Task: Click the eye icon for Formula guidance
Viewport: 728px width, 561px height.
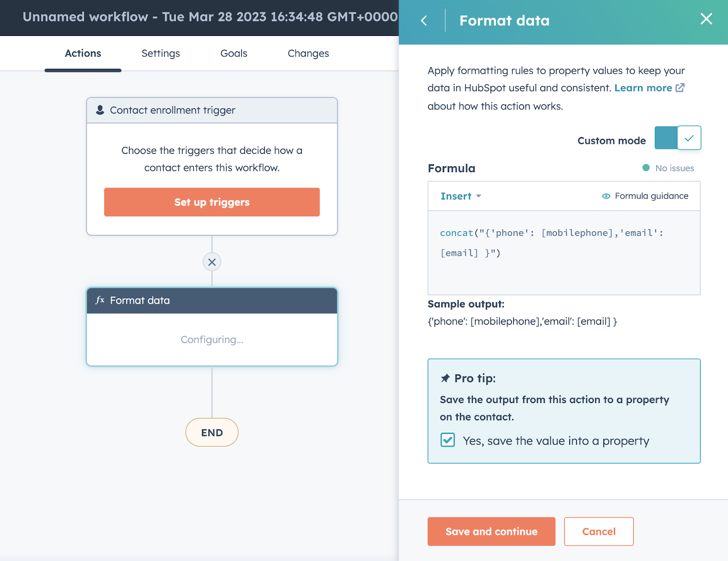Action: point(606,196)
